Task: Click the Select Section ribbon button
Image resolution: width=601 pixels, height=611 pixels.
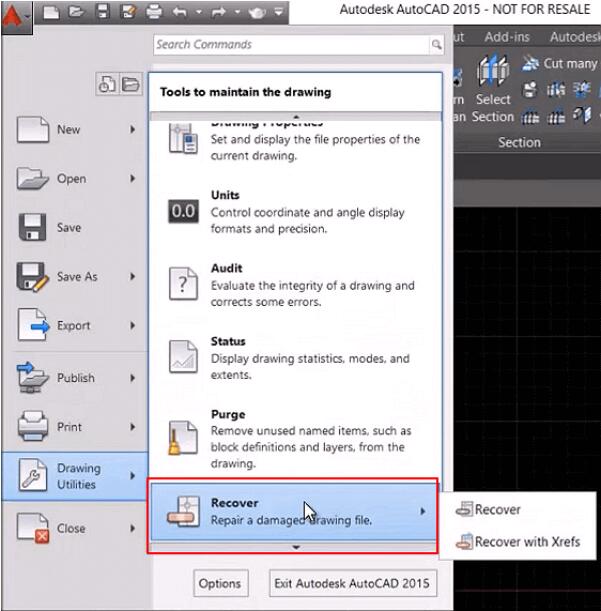Action: coord(493,89)
